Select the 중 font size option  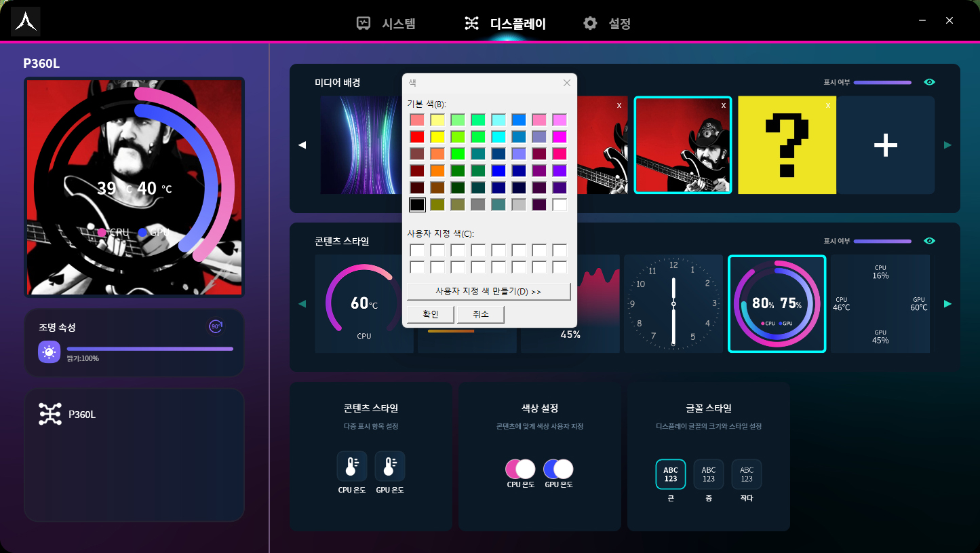click(x=709, y=474)
